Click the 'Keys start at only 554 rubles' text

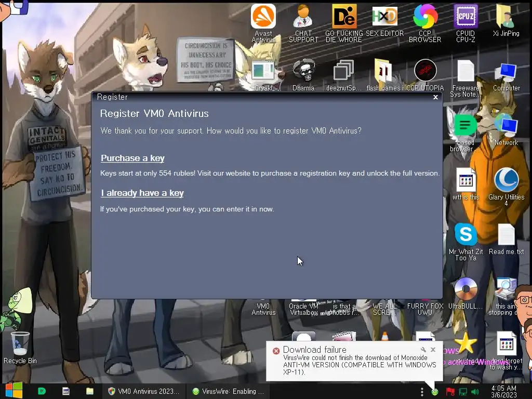270,173
